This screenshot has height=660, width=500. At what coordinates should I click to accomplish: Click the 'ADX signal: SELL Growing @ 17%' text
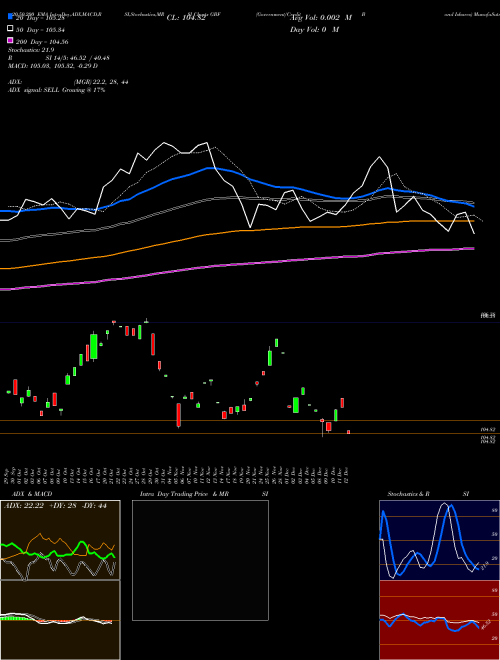point(56,90)
